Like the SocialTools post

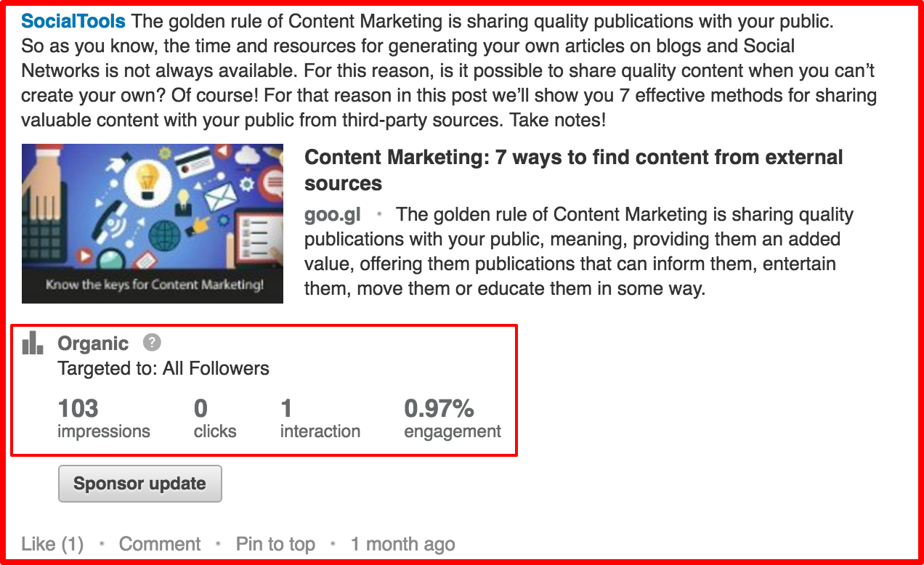click(52, 544)
